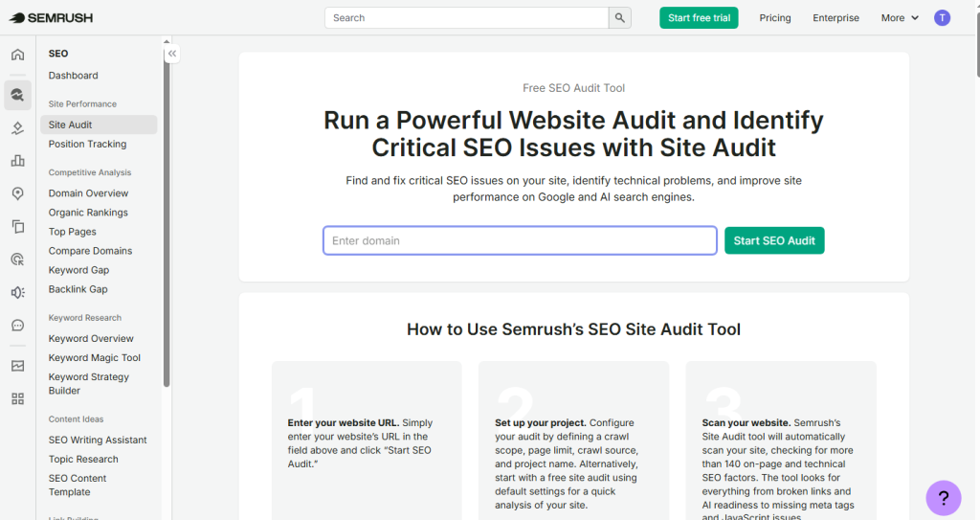Click the Site Performance section label
980x520 pixels.
click(82, 103)
